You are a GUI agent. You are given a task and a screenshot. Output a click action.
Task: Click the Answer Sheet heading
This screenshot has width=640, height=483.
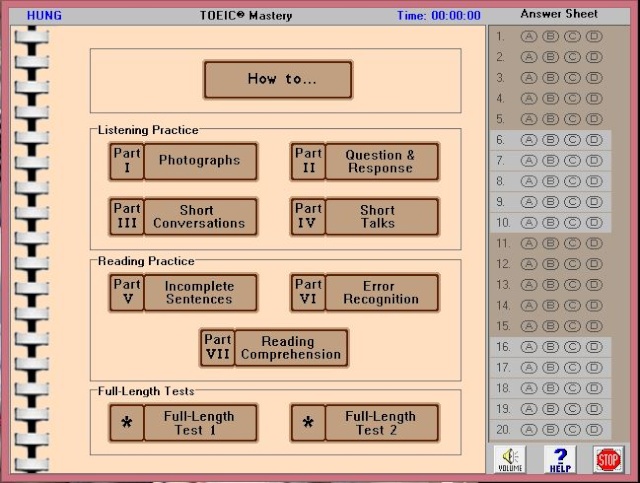(x=559, y=14)
